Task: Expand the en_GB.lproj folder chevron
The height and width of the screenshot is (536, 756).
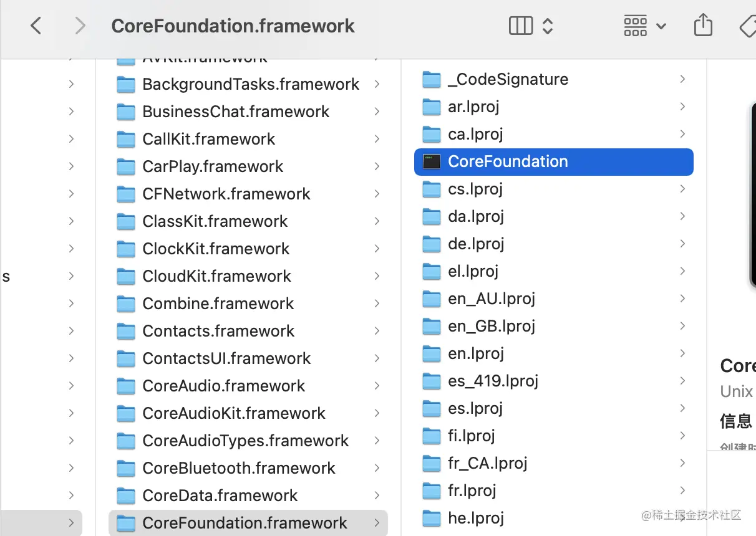Action: (682, 326)
